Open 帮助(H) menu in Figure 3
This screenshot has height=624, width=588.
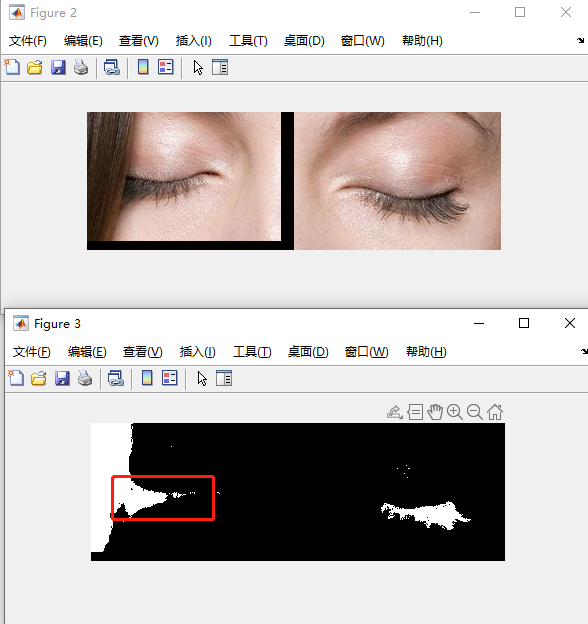click(x=426, y=352)
